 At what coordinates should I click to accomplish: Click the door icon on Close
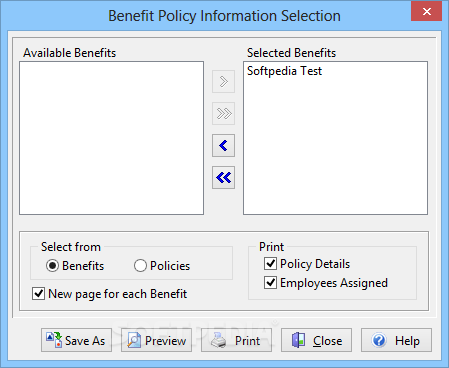pos(298,340)
